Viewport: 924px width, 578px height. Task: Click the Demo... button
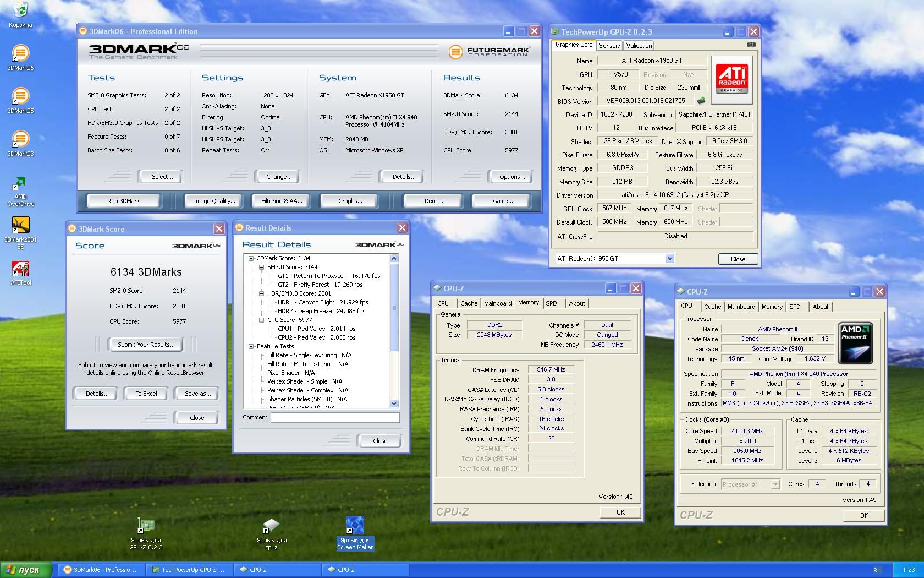coord(435,201)
